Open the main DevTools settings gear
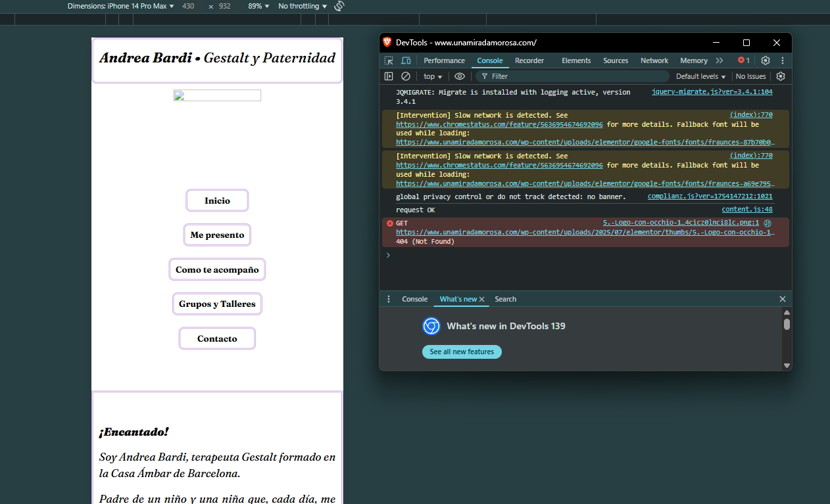Screen dimensions: 830x504 point(766,60)
